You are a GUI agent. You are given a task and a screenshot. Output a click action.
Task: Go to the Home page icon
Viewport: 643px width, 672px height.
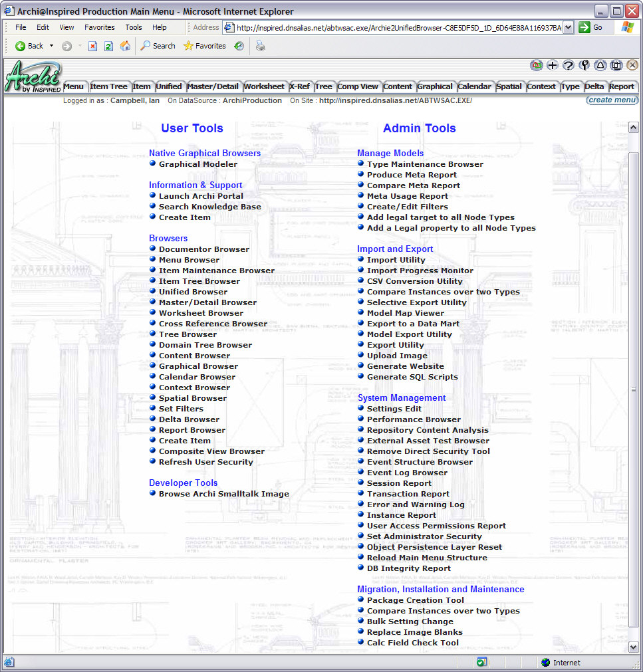point(125,46)
